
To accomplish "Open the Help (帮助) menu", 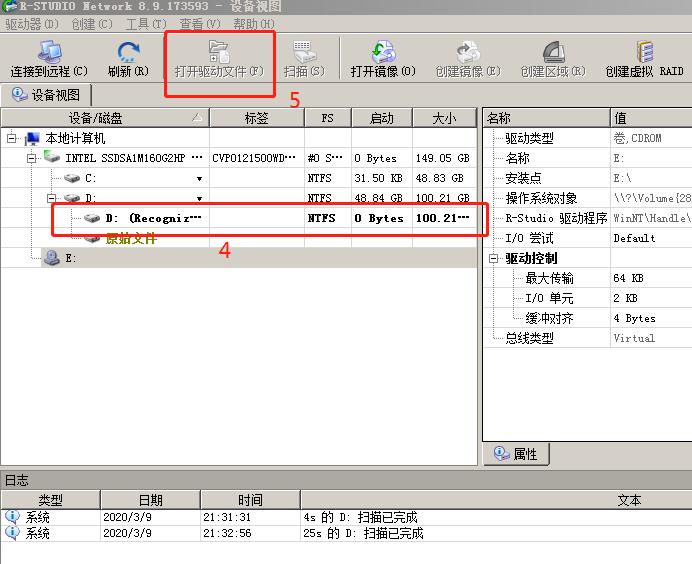I will click(x=254, y=24).
